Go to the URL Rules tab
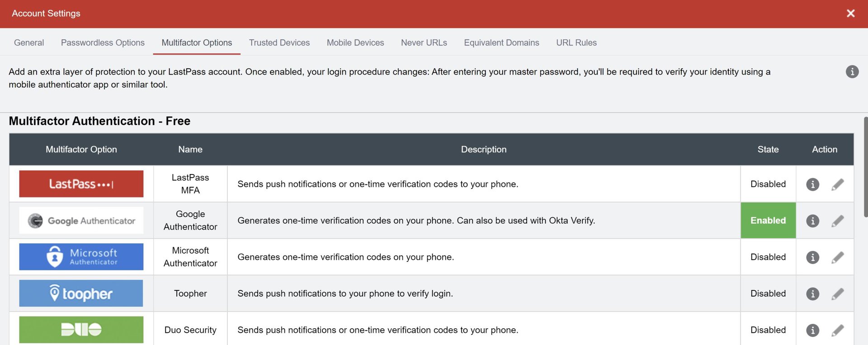This screenshot has height=345, width=868. [576, 43]
